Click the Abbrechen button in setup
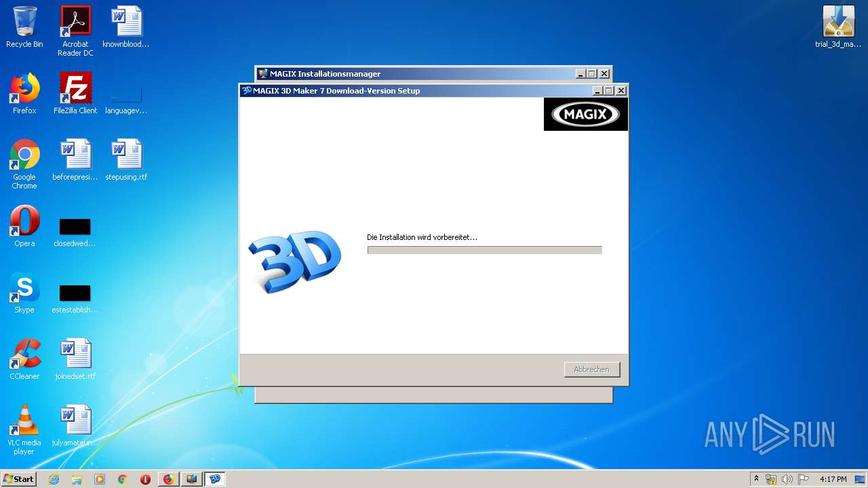Screen dimensions: 868x488 coord(592,369)
